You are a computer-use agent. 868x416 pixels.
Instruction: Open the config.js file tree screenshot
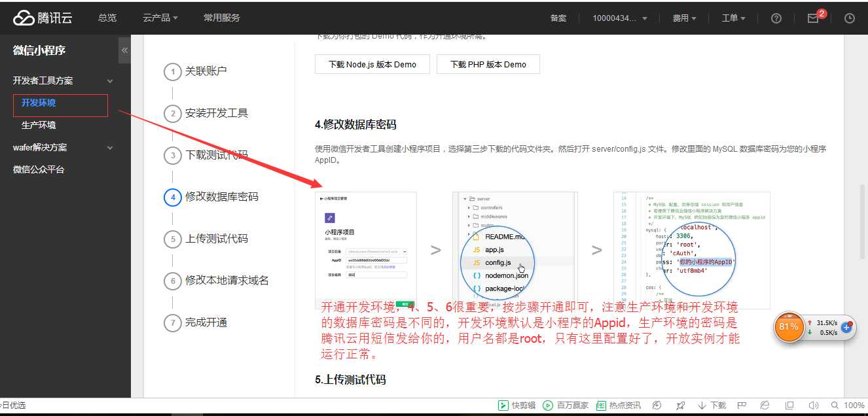coord(515,250)
